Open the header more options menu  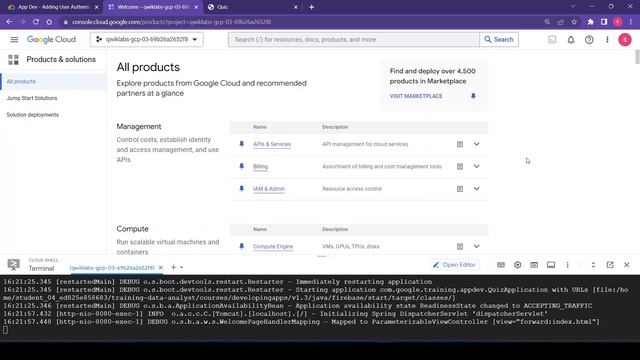click(607, 40)
